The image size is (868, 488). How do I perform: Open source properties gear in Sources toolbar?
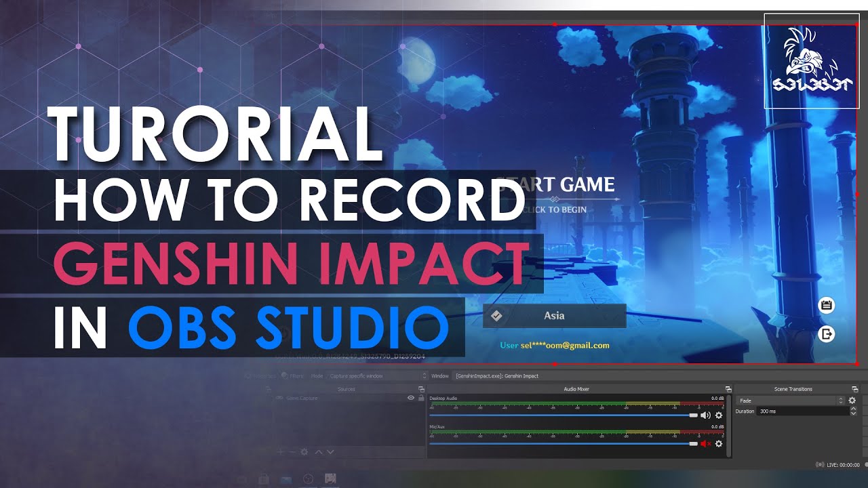[x=304, y=451]
